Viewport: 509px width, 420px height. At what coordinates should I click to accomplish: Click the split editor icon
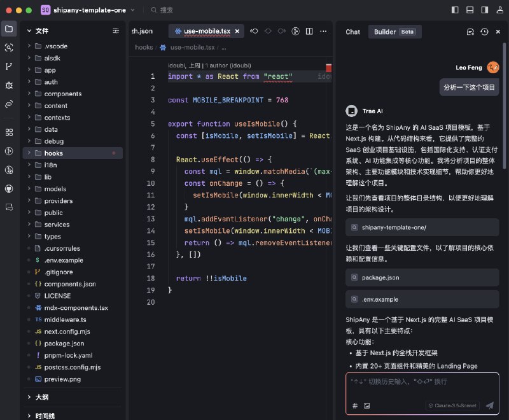309,31
